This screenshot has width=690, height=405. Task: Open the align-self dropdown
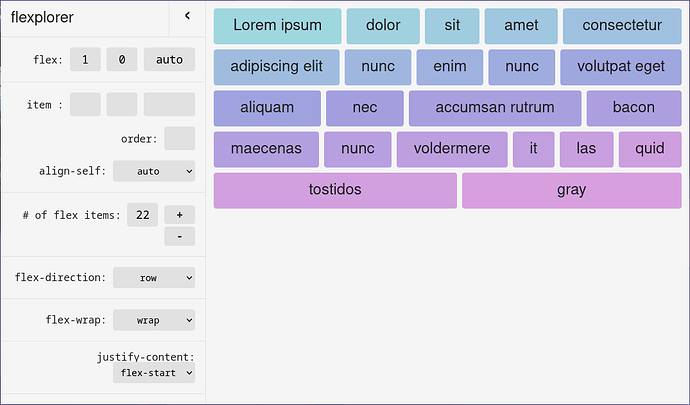pos(154,171)
